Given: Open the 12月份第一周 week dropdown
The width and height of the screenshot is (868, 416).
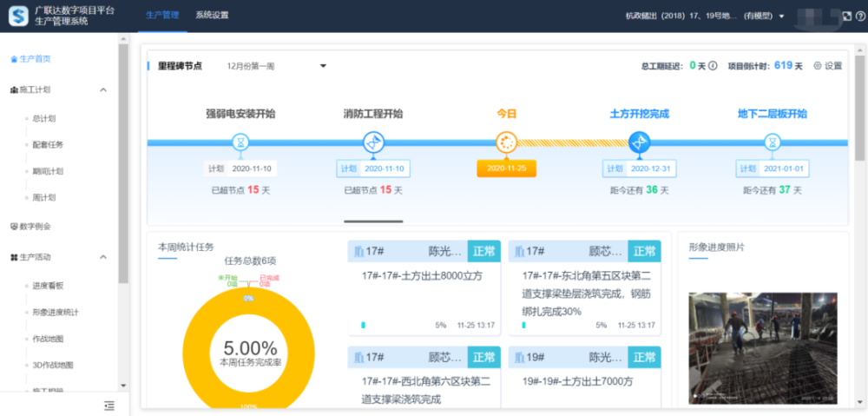Looking at the screenshot, I should pos(277,67).
